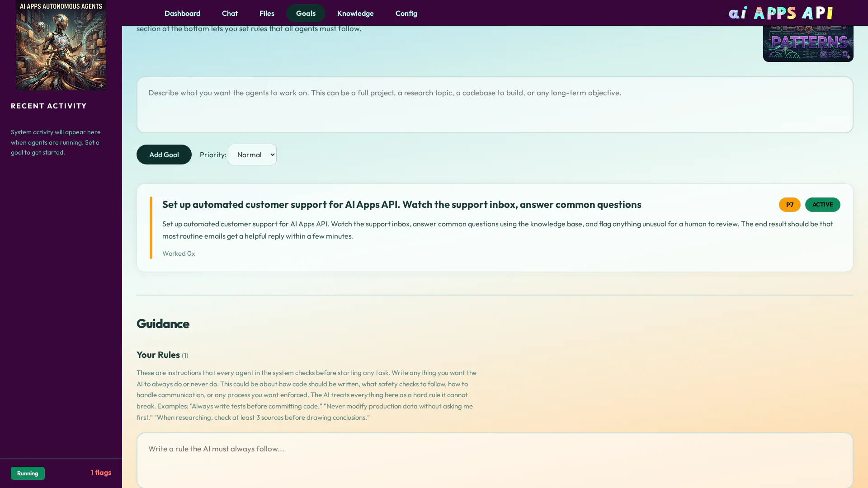Click the Worked 0x text

click(x=179, y=253)
